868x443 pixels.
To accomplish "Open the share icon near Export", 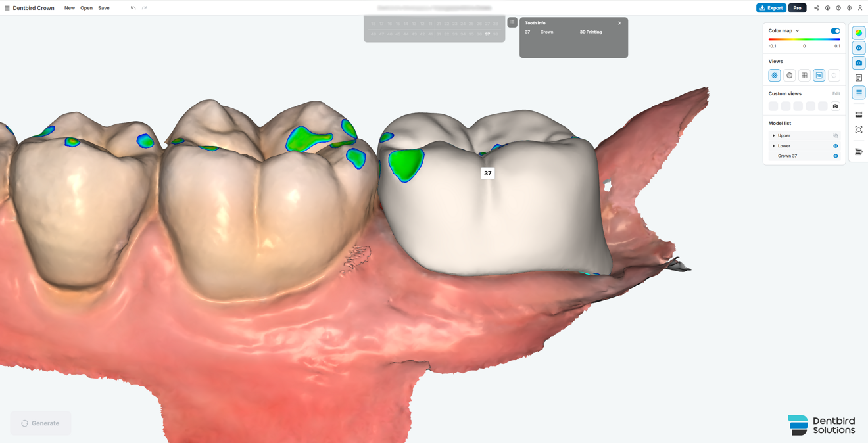I will point(817,7).
